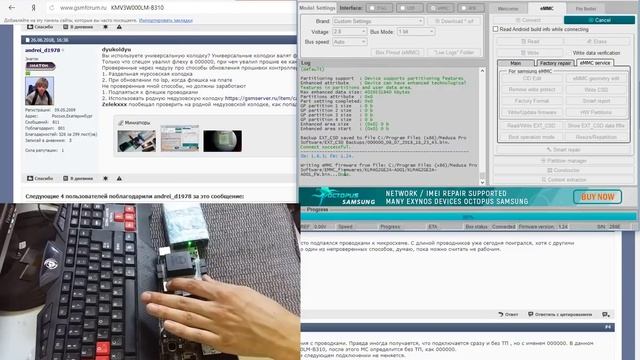Screen dimensions: 640x360
Task: Open the third dark microscope thumbnail
Action: 222,141
